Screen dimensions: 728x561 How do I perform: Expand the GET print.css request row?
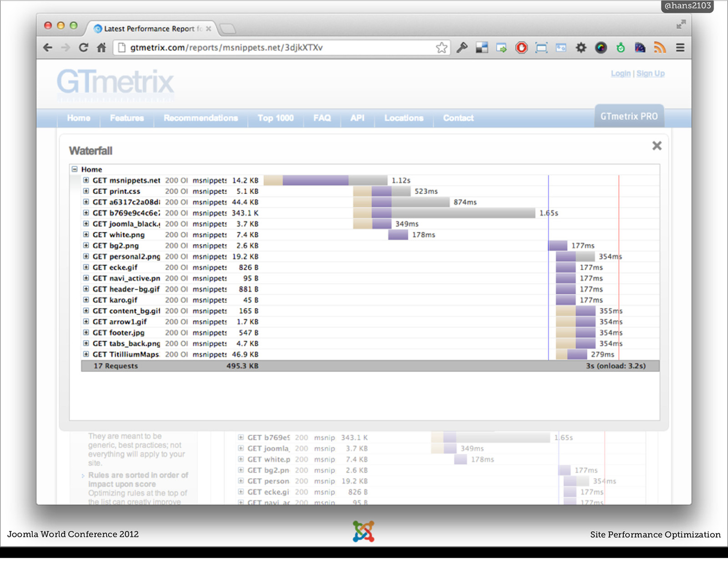[86, 191]
